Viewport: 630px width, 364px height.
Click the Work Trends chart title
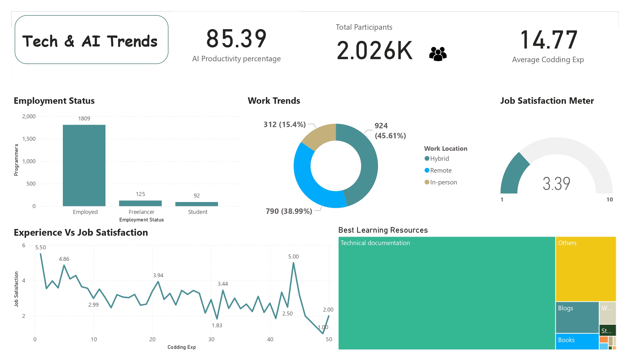tap(274, 101)
